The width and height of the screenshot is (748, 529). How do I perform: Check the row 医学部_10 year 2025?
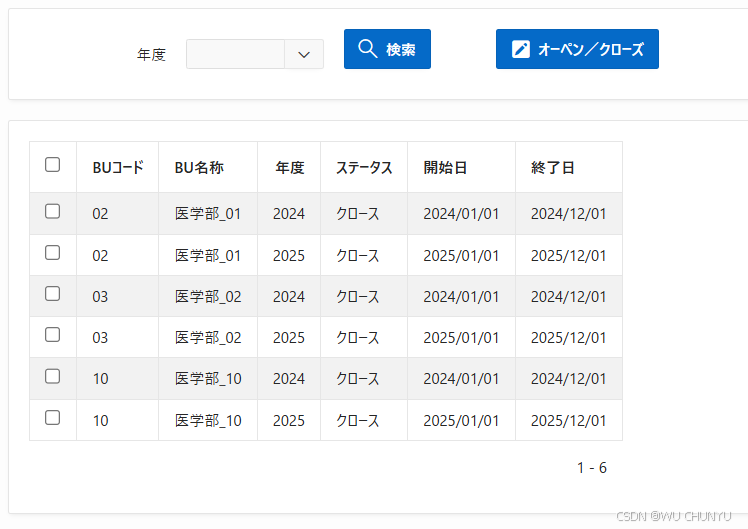coord(52,418)
